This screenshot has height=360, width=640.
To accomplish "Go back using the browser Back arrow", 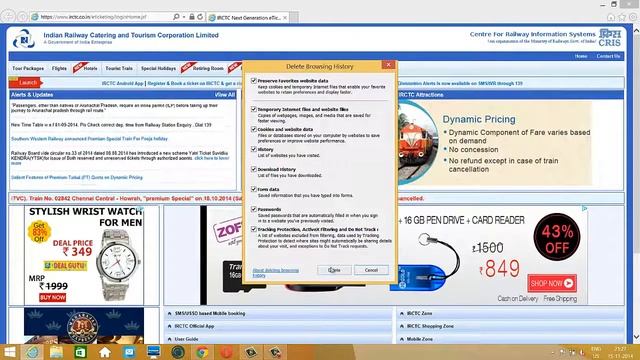I will click(8, 17).
